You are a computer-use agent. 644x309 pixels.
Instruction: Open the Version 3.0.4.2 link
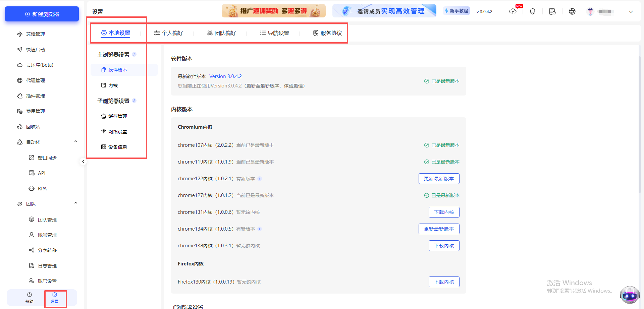point(225,76)
